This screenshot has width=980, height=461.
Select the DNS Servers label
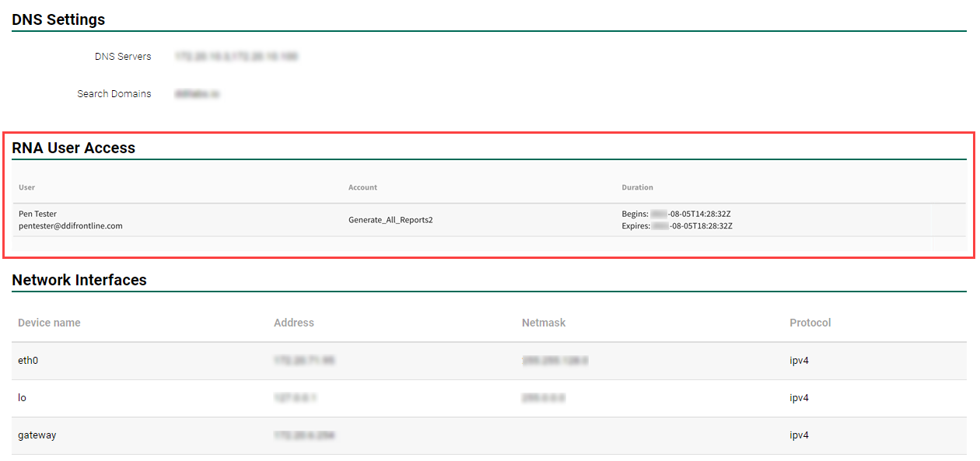123,57
